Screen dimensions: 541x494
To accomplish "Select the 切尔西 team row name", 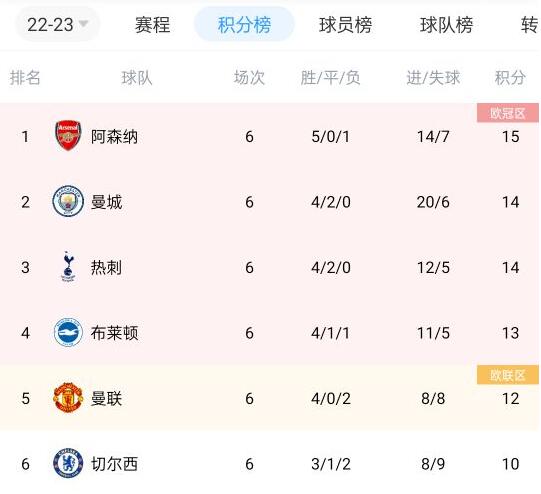I will (114, 464).
